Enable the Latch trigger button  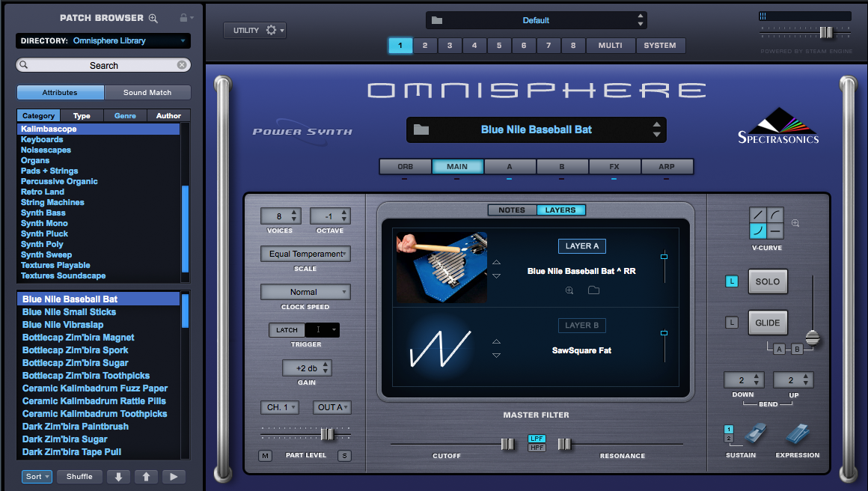click(x=287, y=330)
